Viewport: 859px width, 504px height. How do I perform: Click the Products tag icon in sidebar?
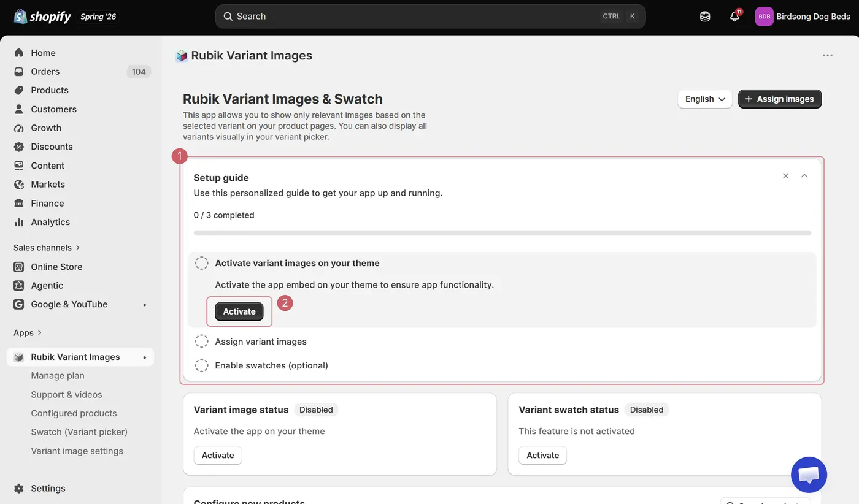[19, 90]
